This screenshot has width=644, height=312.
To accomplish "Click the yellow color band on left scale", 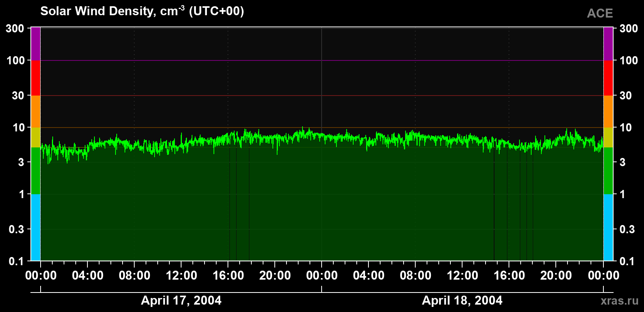I will 36,137.
